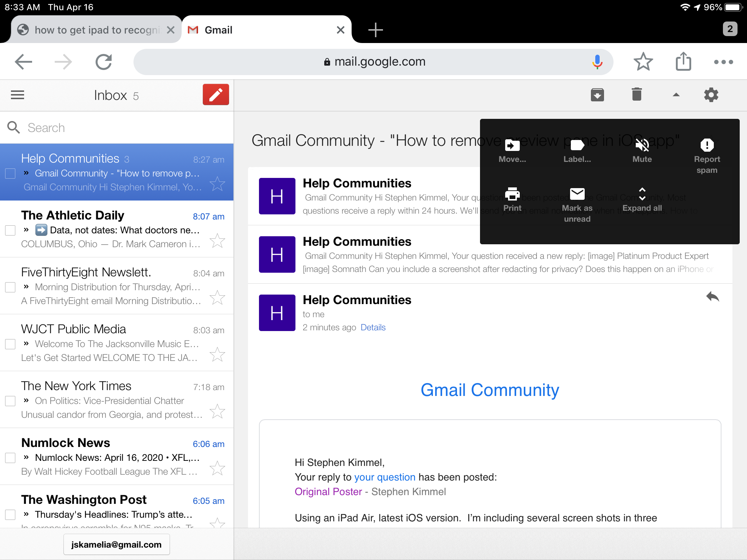
Task: Tap the search magnifier icon
Action: (x=13, y=128)
